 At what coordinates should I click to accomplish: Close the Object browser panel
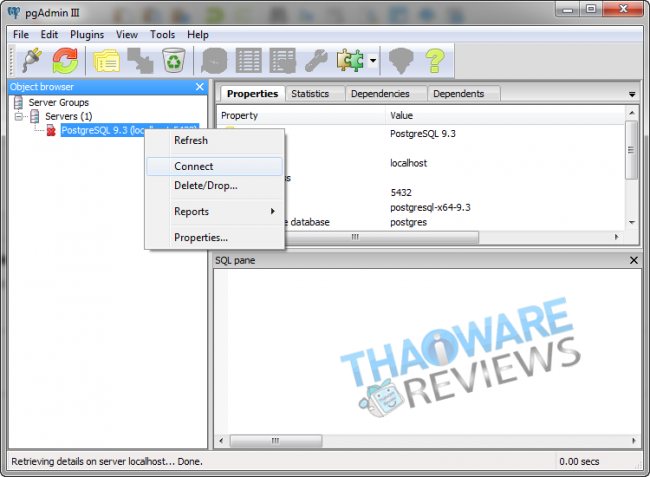[x=199, y=87]
